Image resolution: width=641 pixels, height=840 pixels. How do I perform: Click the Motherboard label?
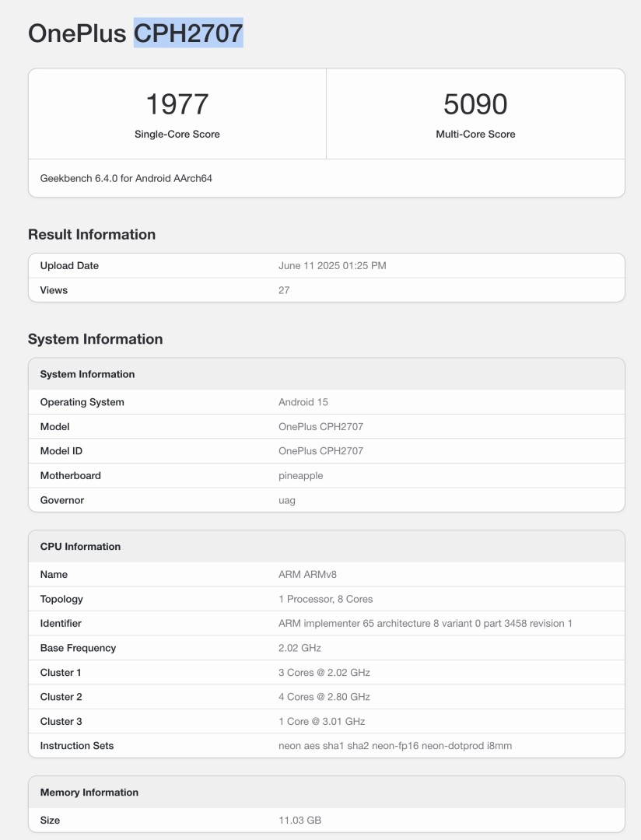pos(70,476)
